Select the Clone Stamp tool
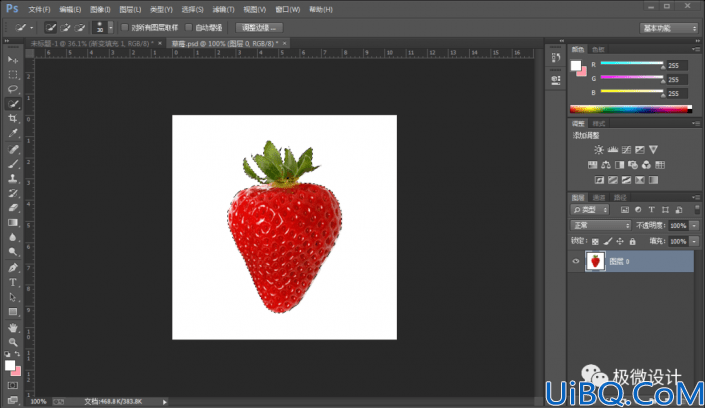The image size is (705, 408). 13,179
